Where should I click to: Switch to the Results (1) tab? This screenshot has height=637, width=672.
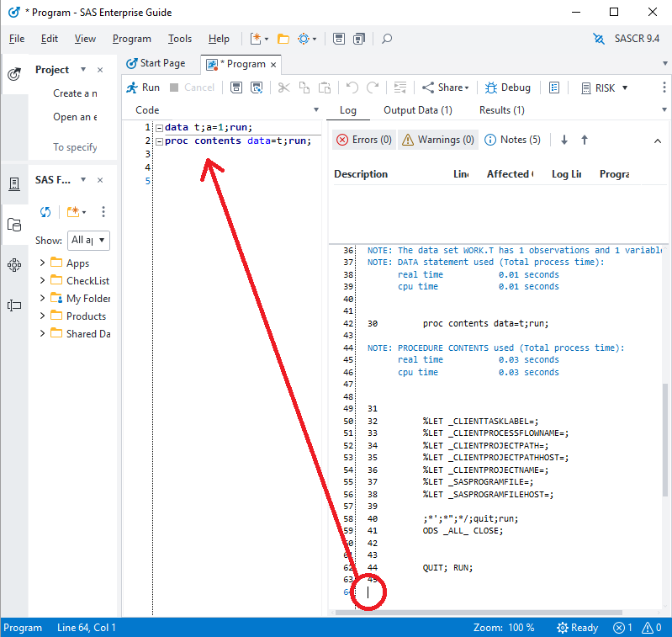pyautogui.click(x=501, y=110)
